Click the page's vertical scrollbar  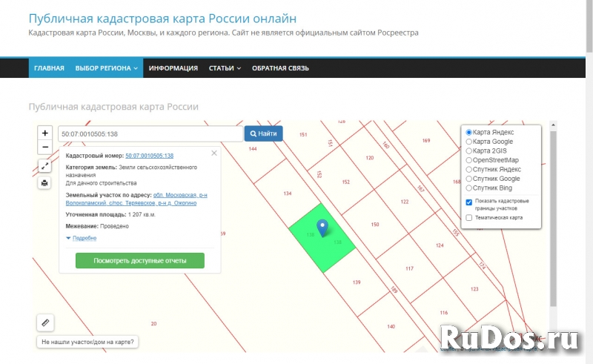[x=589, y=26]
